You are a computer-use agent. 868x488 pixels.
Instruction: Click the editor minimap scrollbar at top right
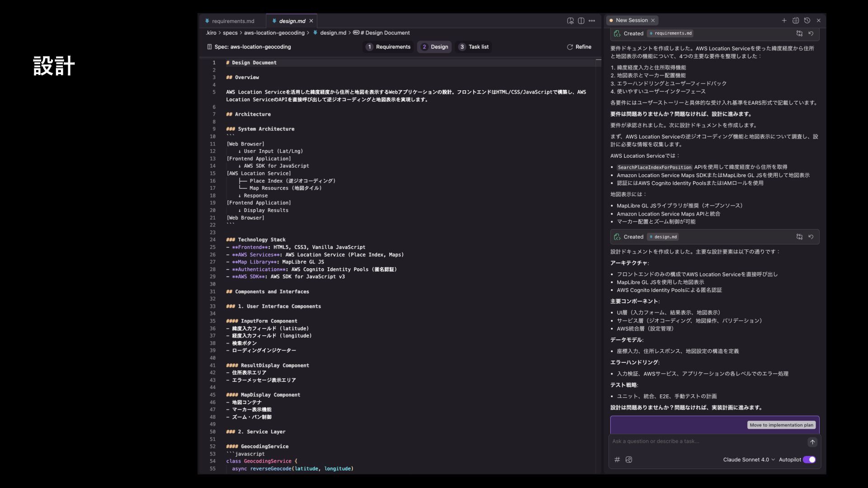click(x=598, y=60)
